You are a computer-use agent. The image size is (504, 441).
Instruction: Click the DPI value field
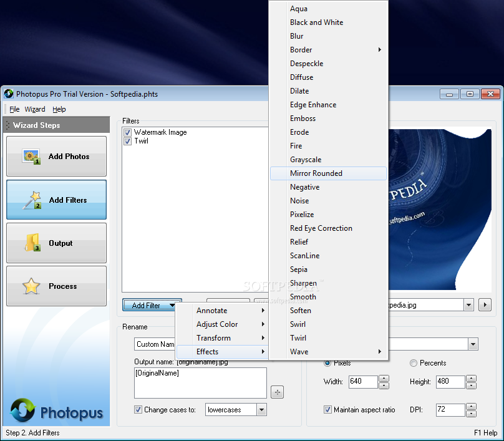450,409
